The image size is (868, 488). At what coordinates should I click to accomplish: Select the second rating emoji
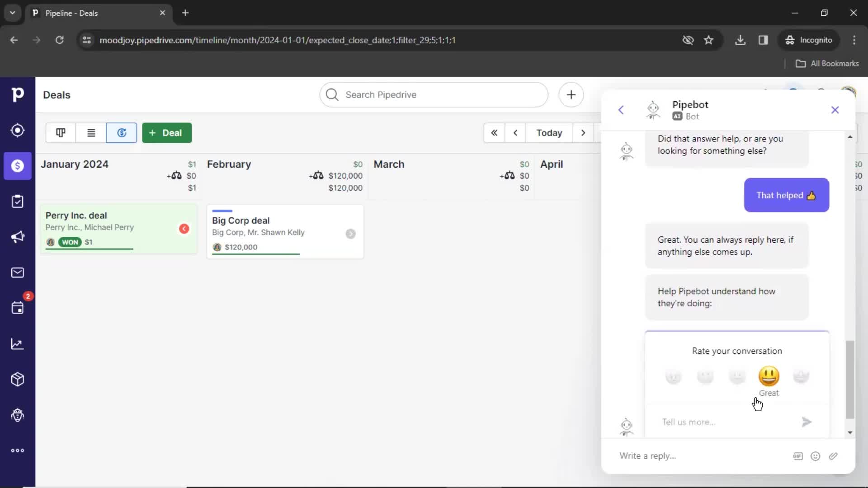(705, 376)
